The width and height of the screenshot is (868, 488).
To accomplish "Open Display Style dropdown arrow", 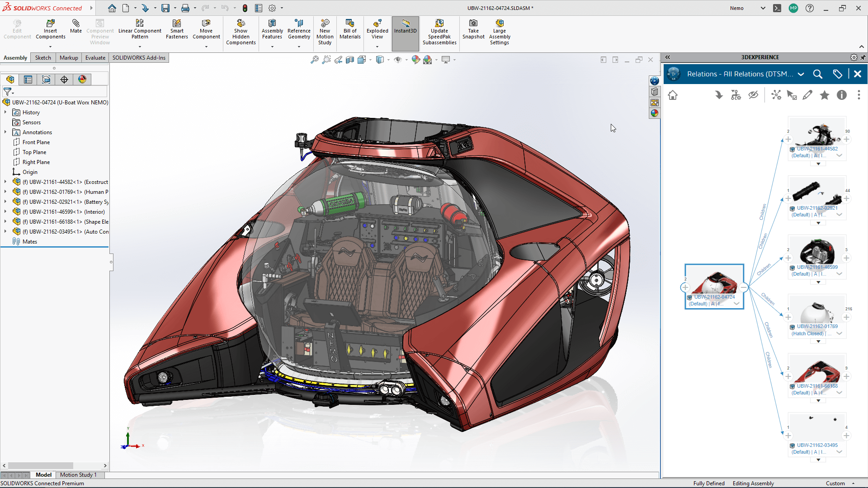I will tap(388, 60).
